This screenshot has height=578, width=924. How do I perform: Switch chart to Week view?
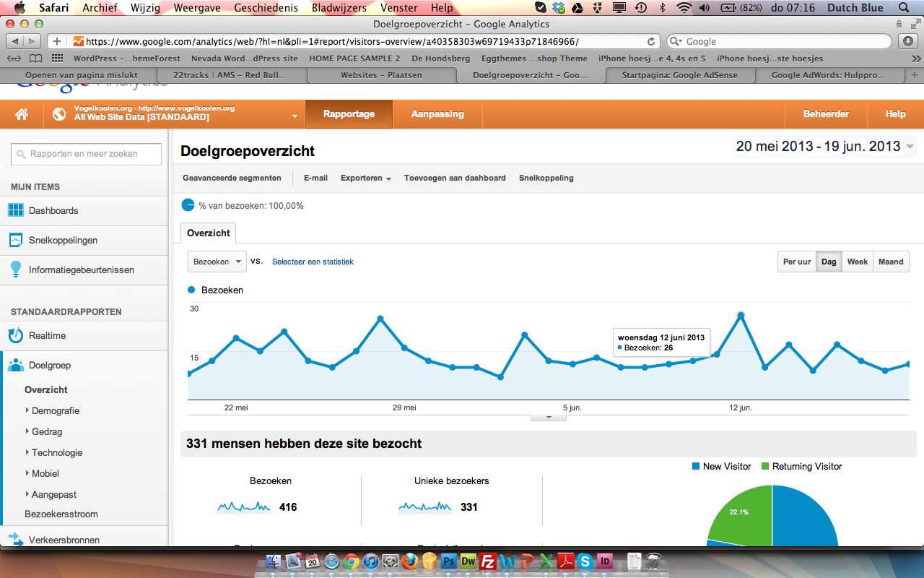coord(858,262)
